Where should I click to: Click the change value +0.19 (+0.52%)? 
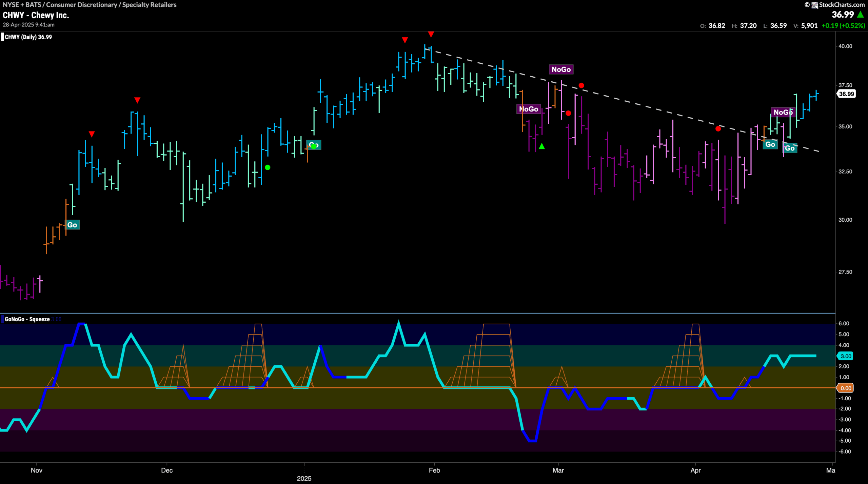843,26
